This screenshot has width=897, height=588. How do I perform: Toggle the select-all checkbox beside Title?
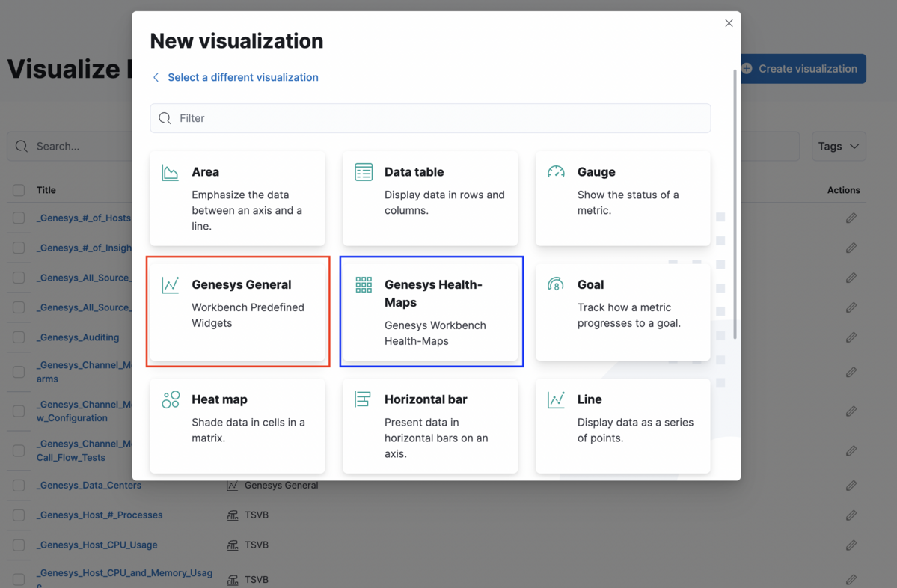pyautogui.click(x=19, y=190)
